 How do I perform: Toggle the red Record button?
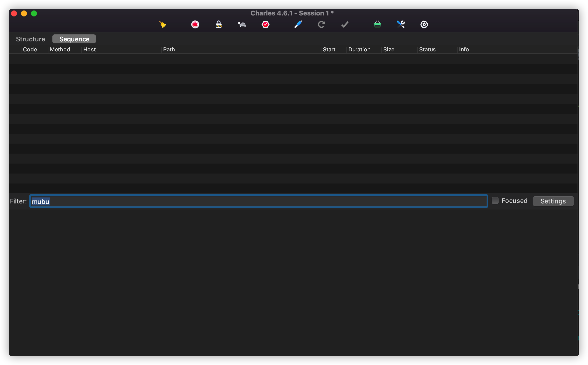click(195, 24)
